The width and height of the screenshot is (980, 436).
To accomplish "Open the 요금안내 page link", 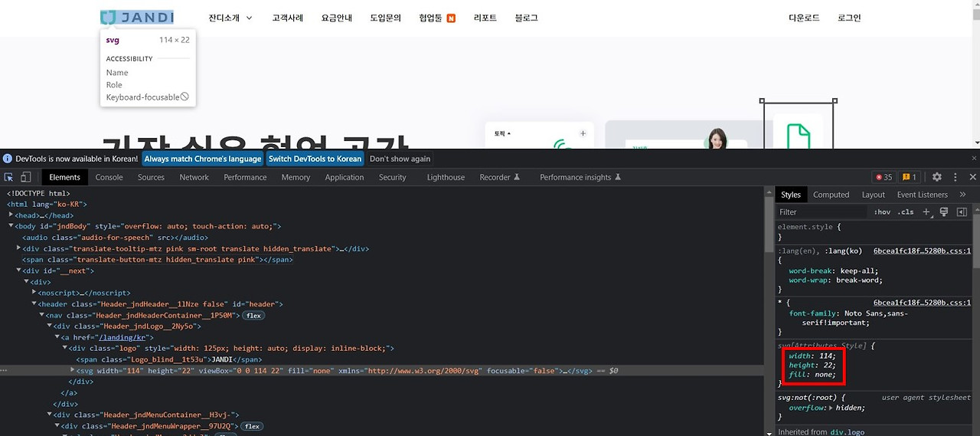I will point(337,18).
